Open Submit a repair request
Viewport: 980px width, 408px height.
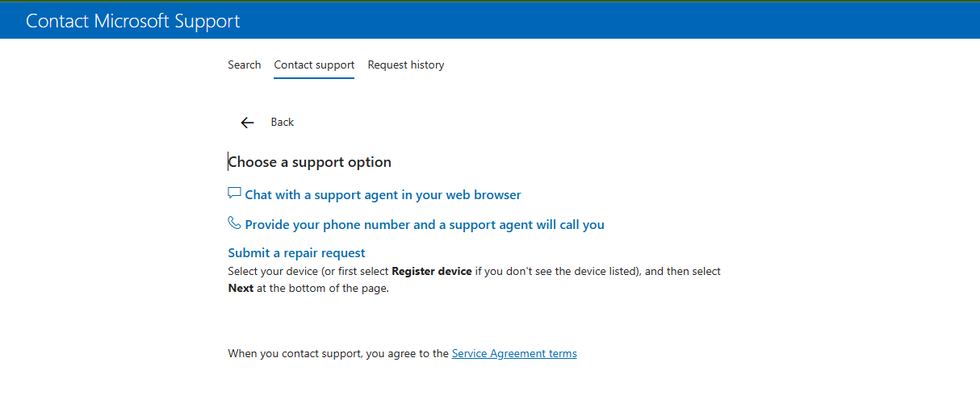point(296,253)
